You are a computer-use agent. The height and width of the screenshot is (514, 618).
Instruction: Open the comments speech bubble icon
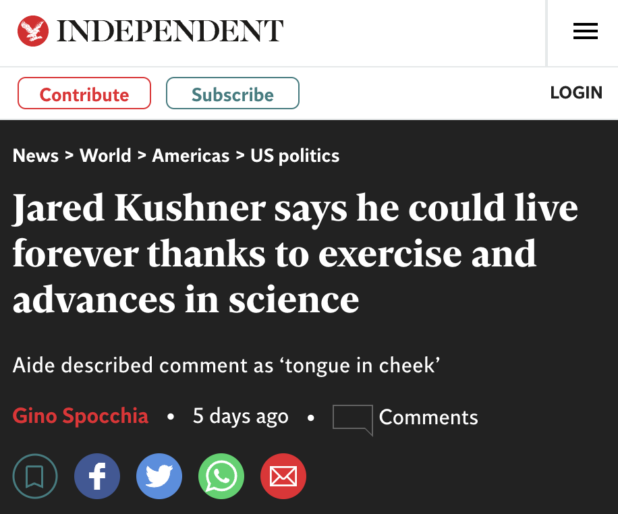point(352,418)
